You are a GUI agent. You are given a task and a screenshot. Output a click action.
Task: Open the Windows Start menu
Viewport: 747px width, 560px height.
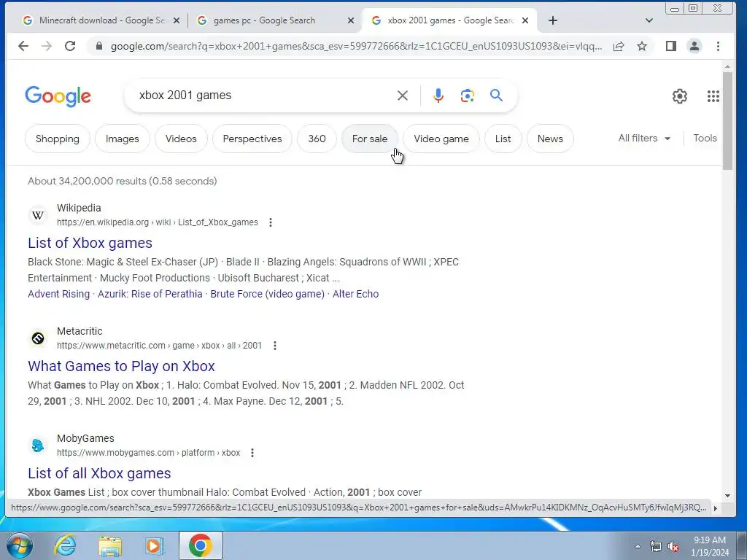pos(20,545)
